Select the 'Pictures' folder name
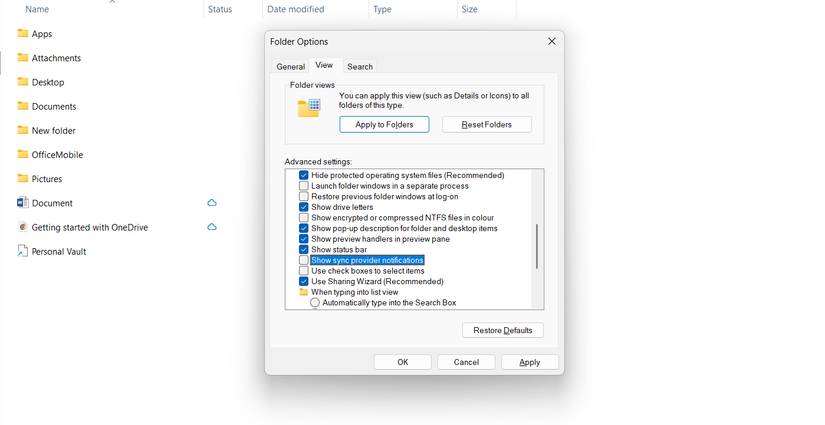Image resolution: width=825 pixels, height=425 pixels. coord(47,179)
